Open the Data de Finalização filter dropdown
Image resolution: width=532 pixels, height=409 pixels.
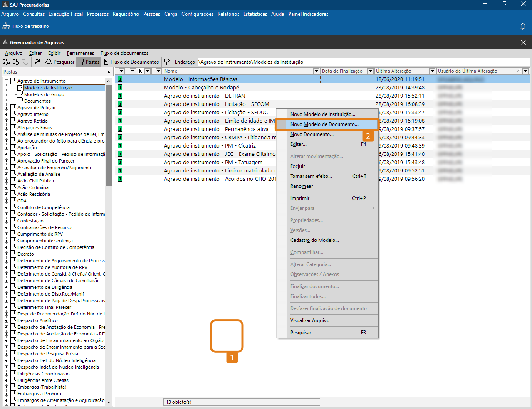[x=370, y=71]
